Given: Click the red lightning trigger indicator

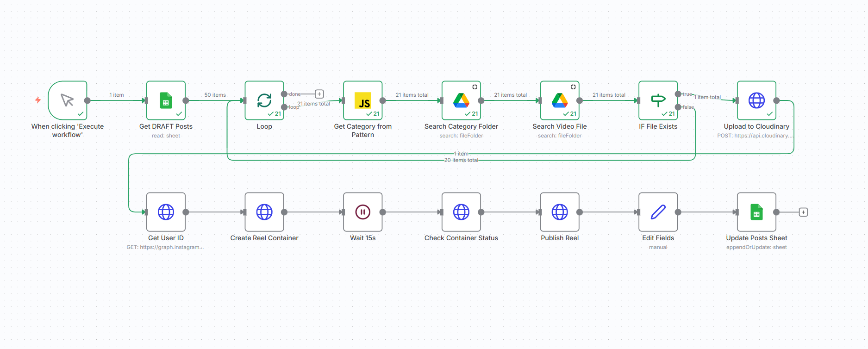Looking at the screenshot, I should coord(38,100).
